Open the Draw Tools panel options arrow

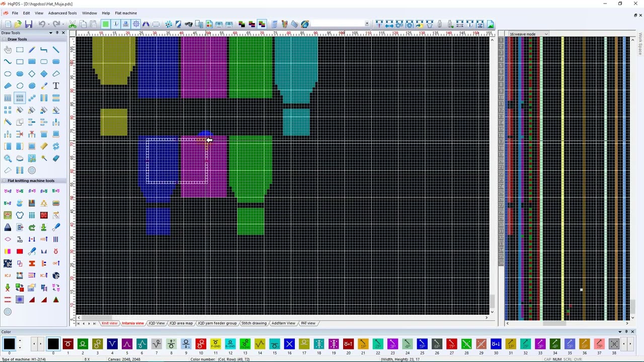point(50,33)
